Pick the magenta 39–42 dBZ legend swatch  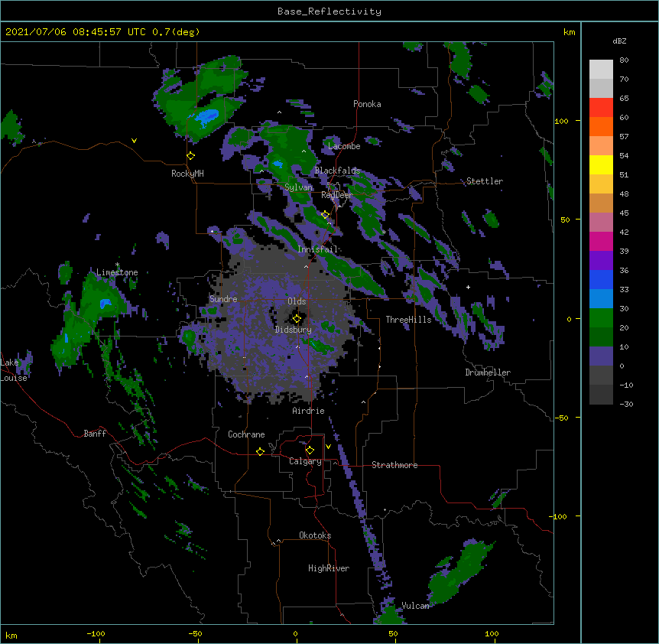(x=601, y=241)
